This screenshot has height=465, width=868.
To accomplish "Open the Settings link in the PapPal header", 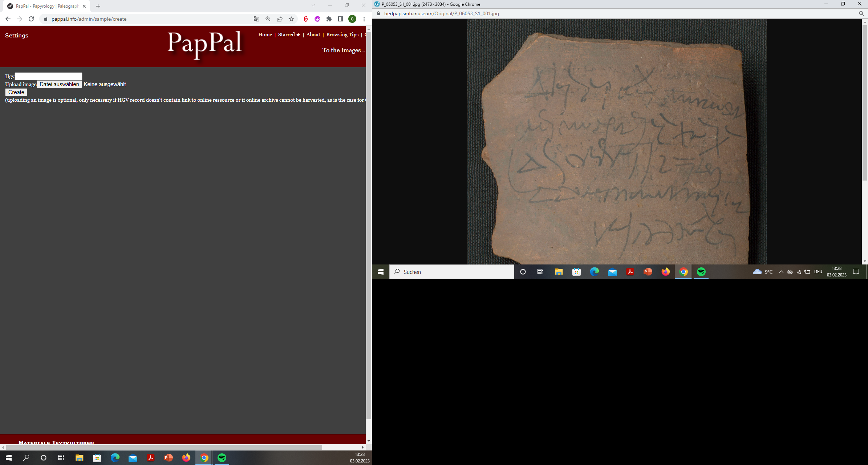I will [17, 36].
